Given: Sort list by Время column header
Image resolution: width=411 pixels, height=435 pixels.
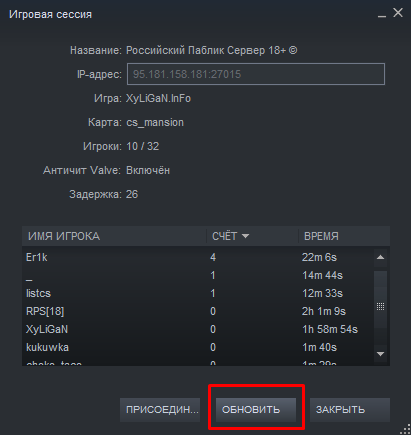Looking at the screenshot, I should (x=344, y=236).
